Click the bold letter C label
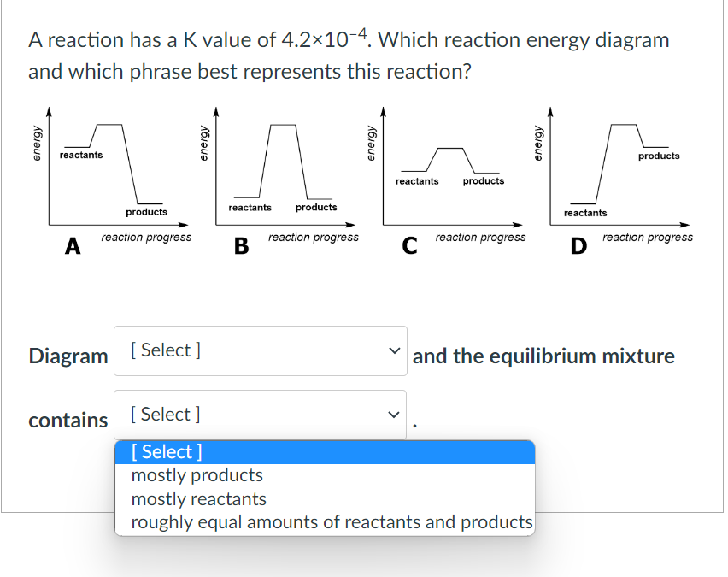The height and width of the screenshot is (577, 728). [410, 247]
